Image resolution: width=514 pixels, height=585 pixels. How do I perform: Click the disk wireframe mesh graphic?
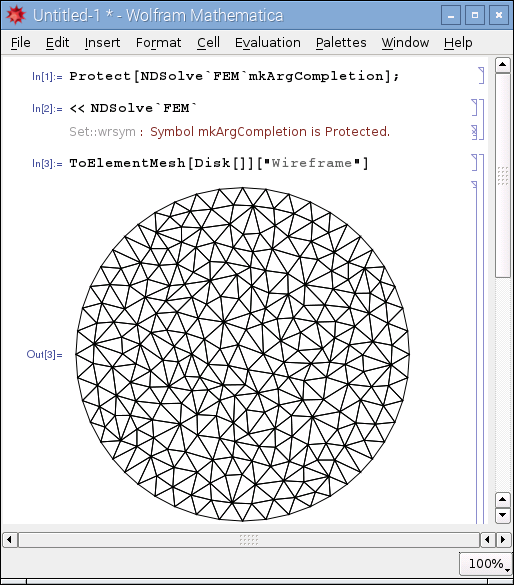[x=242, y=354]
